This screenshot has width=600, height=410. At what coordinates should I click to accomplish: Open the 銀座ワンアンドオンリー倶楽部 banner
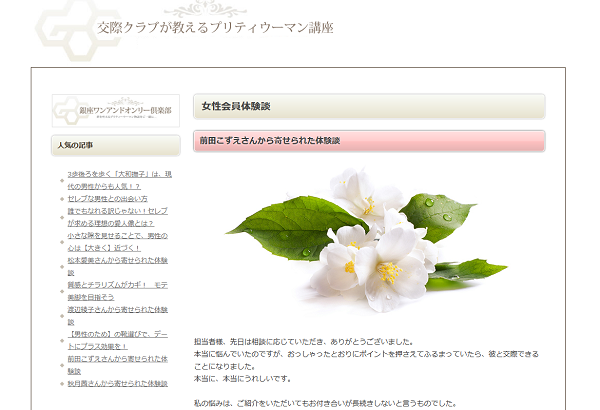click(115, 110)
